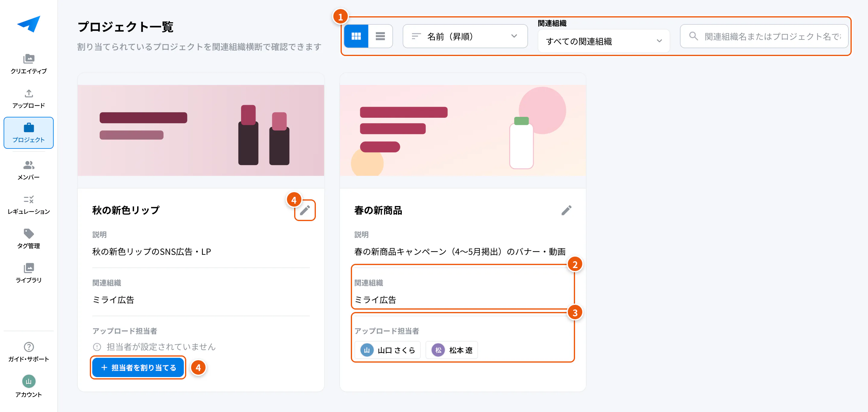Select the 山口 さくら assignee chip
The image size is (868, 412).
coord(388,350)
